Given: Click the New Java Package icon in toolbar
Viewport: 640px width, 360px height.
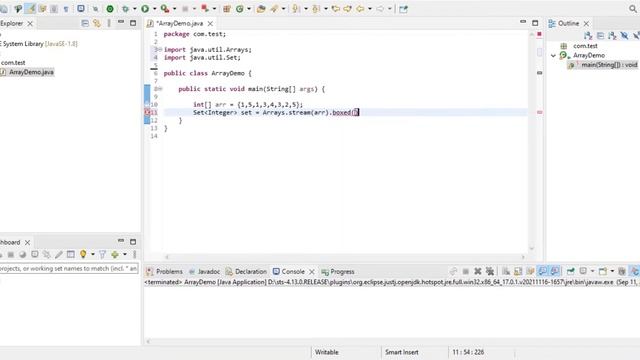Looking at the screenshot, I should 227,9.
